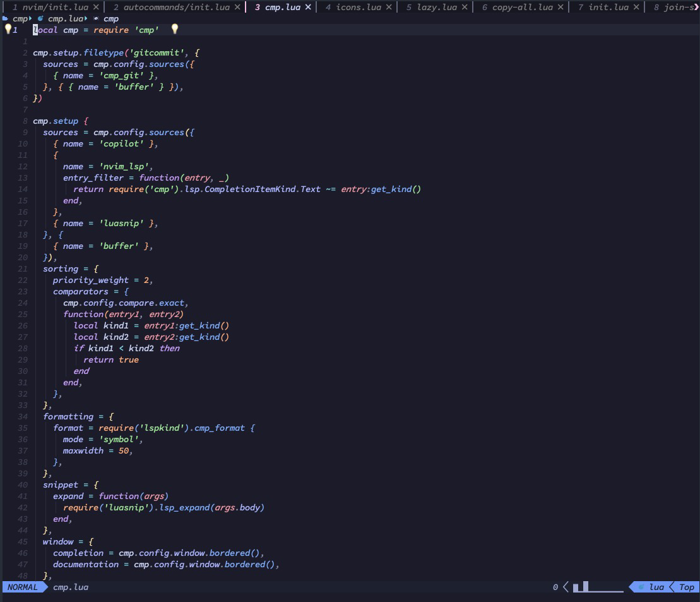Click the cmp.lua filename in the statusline

(x=69, y=587)
